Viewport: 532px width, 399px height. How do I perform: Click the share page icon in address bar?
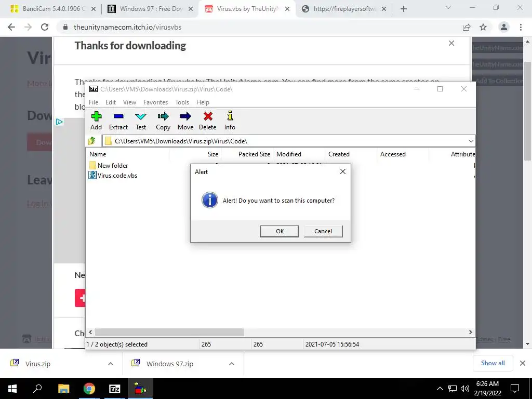[467, 27]
